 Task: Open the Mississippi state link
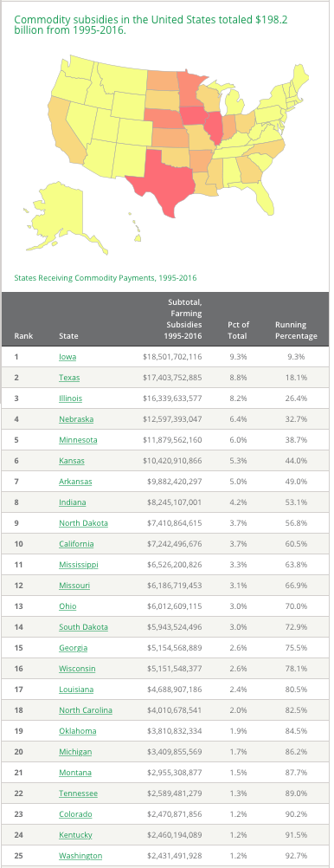click(79, 565)
